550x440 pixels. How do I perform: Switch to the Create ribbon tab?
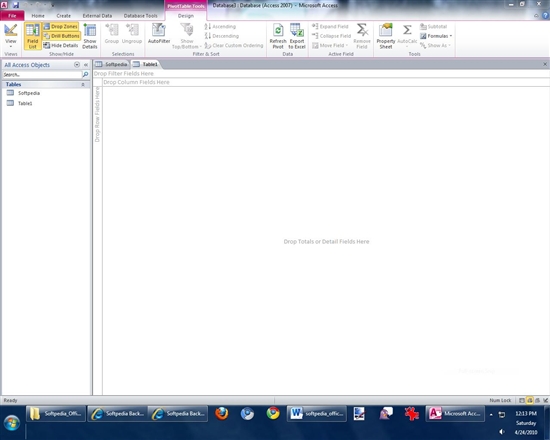point(63,16)
